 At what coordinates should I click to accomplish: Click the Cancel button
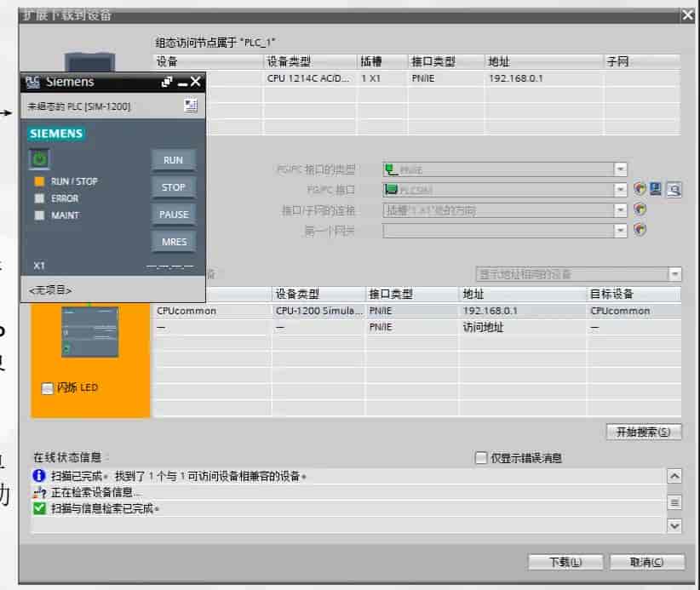647,562
